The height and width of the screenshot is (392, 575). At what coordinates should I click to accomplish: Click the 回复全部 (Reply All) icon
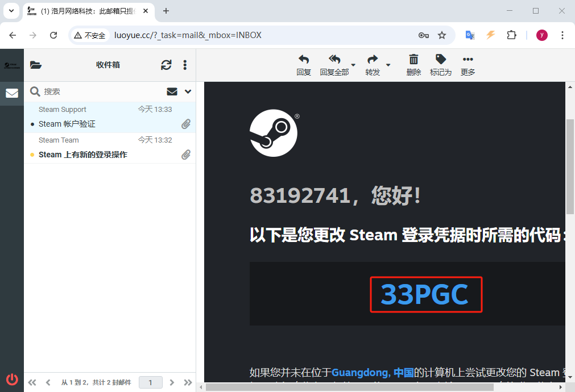(x=334, y=60)
